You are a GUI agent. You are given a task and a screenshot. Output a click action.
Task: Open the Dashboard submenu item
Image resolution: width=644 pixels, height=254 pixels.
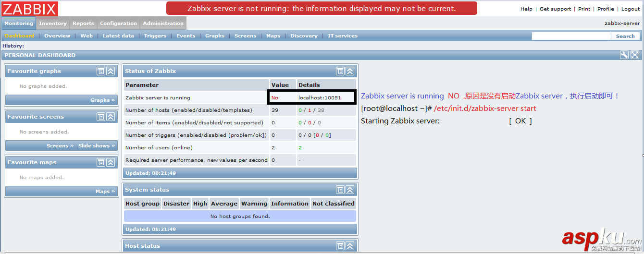click(x=20, y=36)
